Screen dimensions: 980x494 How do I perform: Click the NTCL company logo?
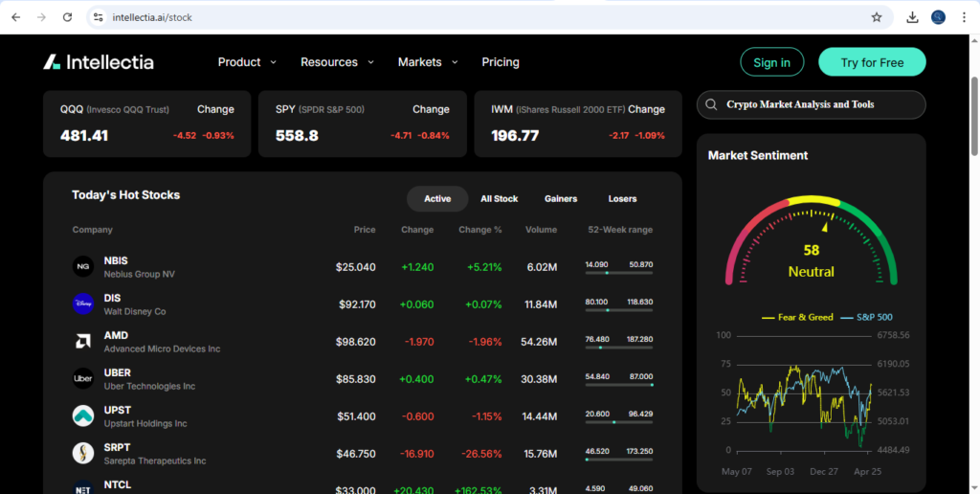[x=83, y=489]
